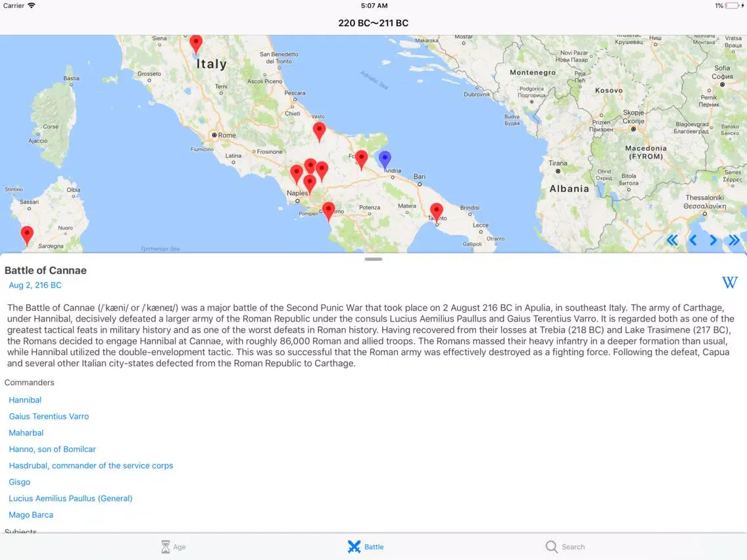The width and height of the screenshot is (747, 560).
Task: Click the Battle of Cannae heading
Action: [46, 271]
